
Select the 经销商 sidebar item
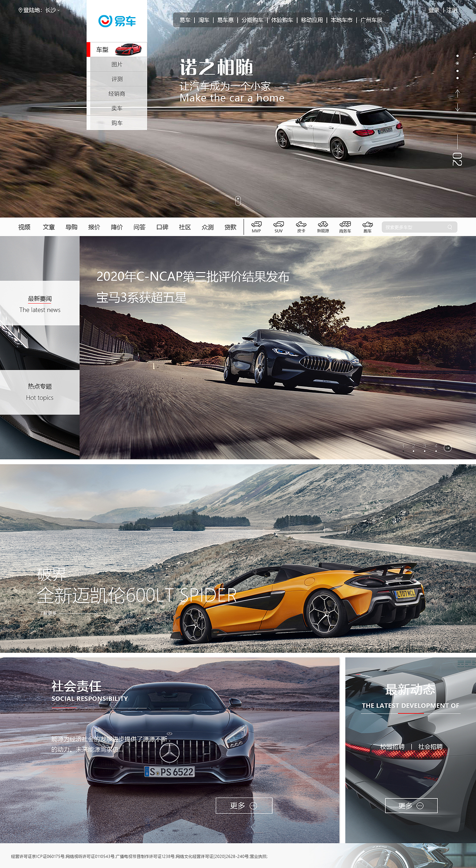coord(117,94)
